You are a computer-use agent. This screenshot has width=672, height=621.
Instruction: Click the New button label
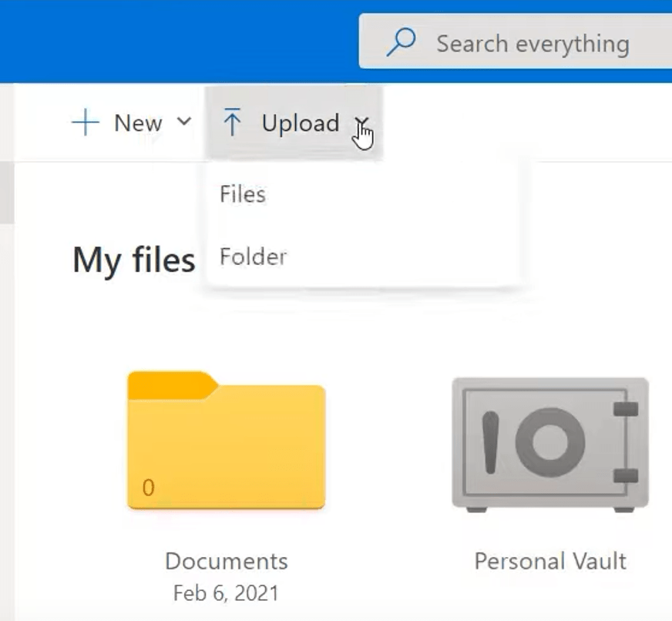[x=138, y=123]
